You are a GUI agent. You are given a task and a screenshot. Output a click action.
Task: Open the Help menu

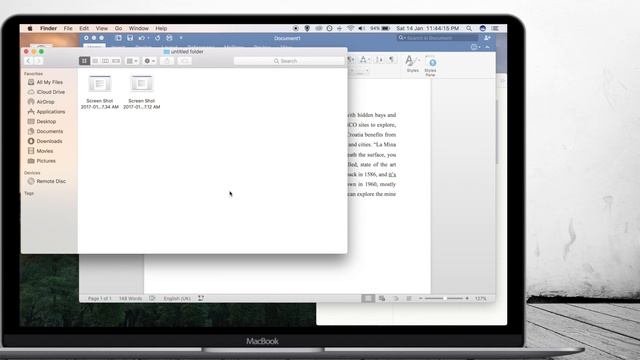click(x=161, y=28)
